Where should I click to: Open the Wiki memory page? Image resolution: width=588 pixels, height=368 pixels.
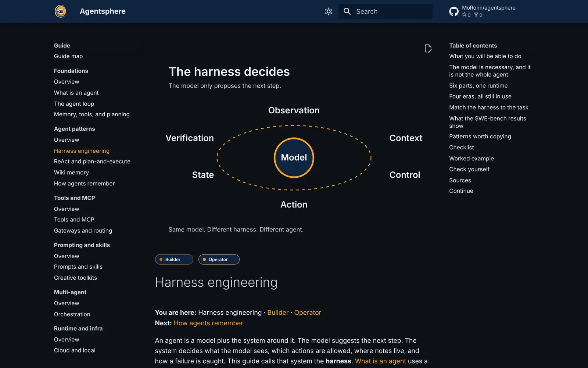click(71, 173)
